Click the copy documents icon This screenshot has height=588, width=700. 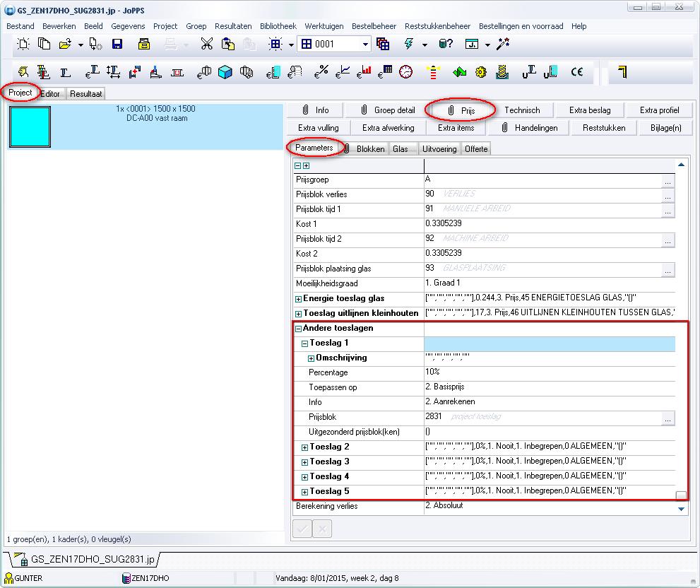(x=44, y=44)
